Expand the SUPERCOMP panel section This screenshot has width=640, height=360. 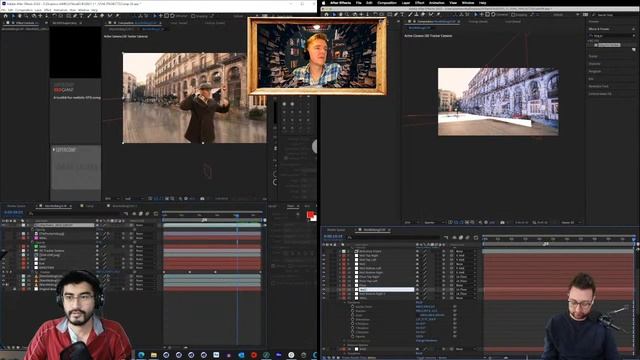pyautogui.click(x=53, y=150)
